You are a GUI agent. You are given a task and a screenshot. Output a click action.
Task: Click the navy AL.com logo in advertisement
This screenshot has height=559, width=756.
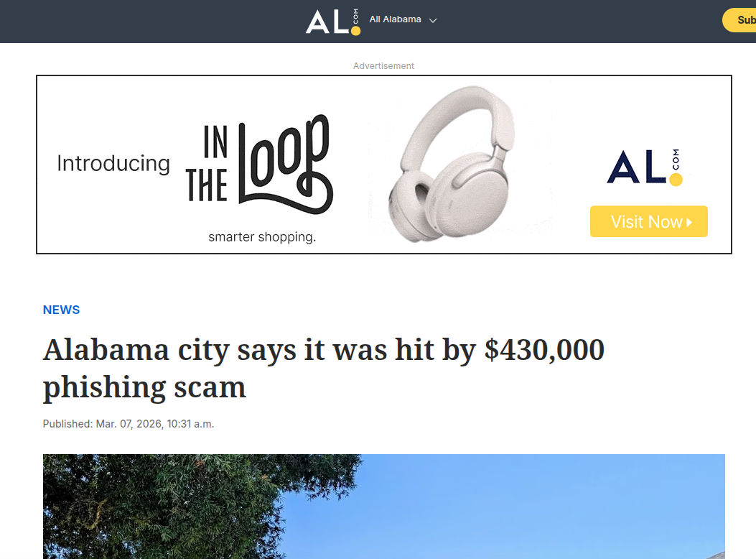click(645, 167)
